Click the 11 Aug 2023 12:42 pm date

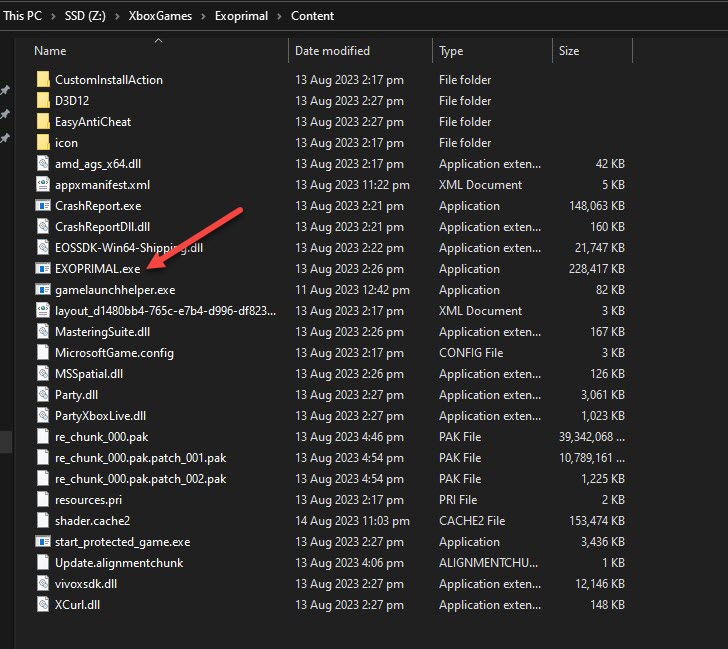352,290
